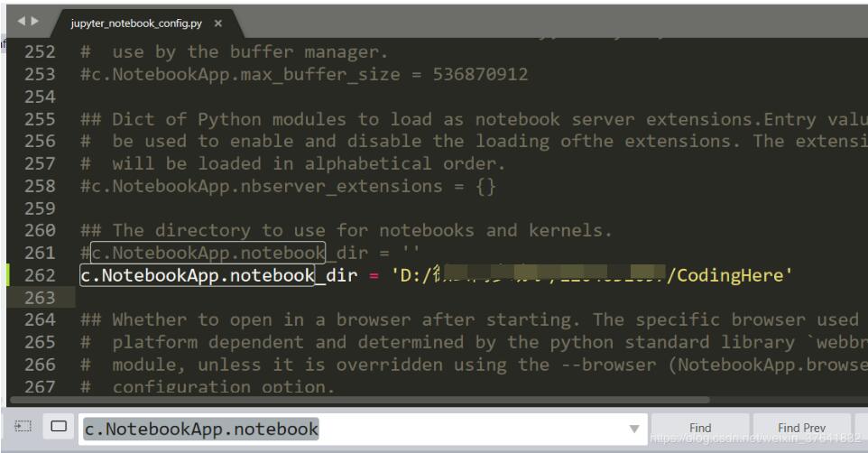Close the jupyter_notebook_config.py tab
The height and width of the screenshot is (453, 868).
pyautogui.click(x=218, y=23)
